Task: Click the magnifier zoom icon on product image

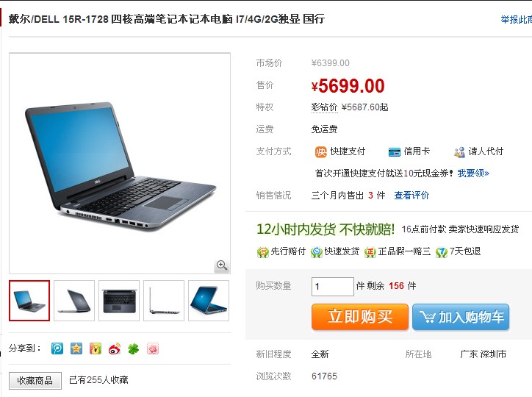Action: tap(222, 265)
